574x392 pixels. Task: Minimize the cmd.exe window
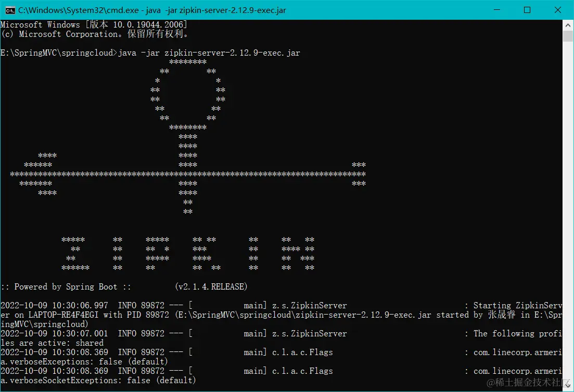tap(497, 10)
